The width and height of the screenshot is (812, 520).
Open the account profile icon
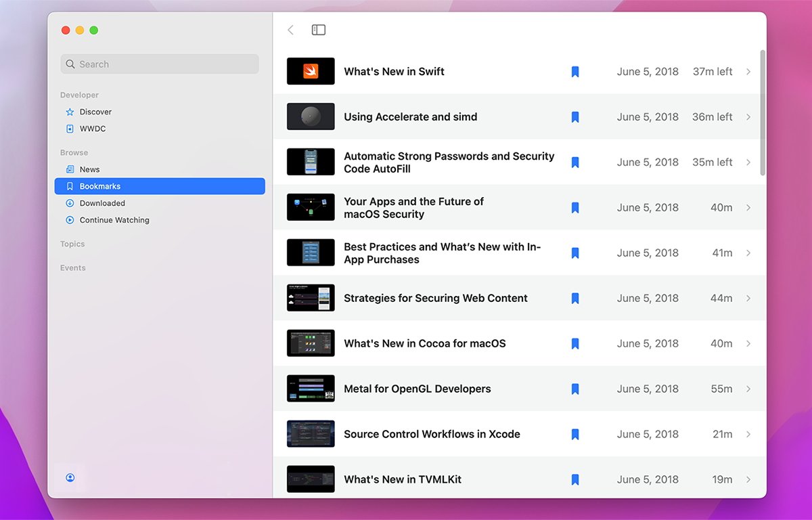click(70, 477)
